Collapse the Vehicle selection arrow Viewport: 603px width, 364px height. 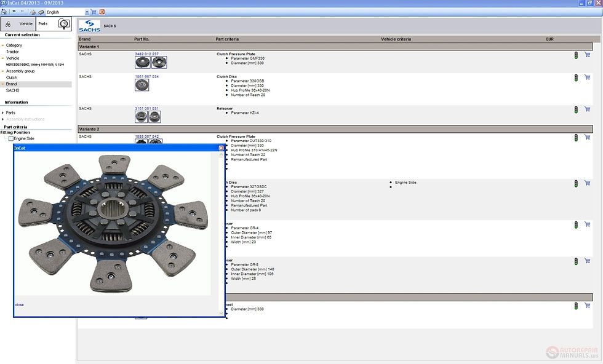2,58
